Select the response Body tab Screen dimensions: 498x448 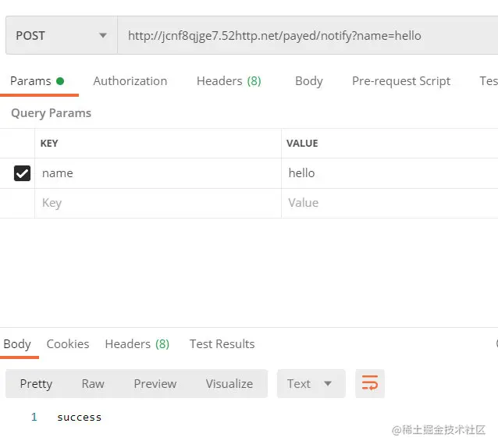pos(17,344)
